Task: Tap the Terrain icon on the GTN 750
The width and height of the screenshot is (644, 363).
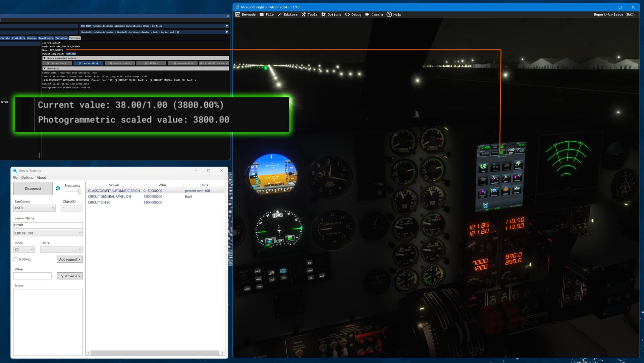Action: coord(507,166)
